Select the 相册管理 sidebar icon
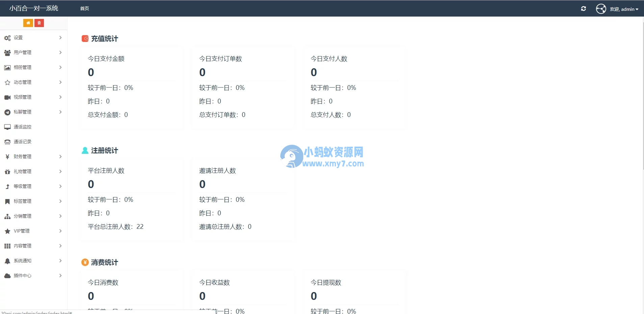 [7, 67]
